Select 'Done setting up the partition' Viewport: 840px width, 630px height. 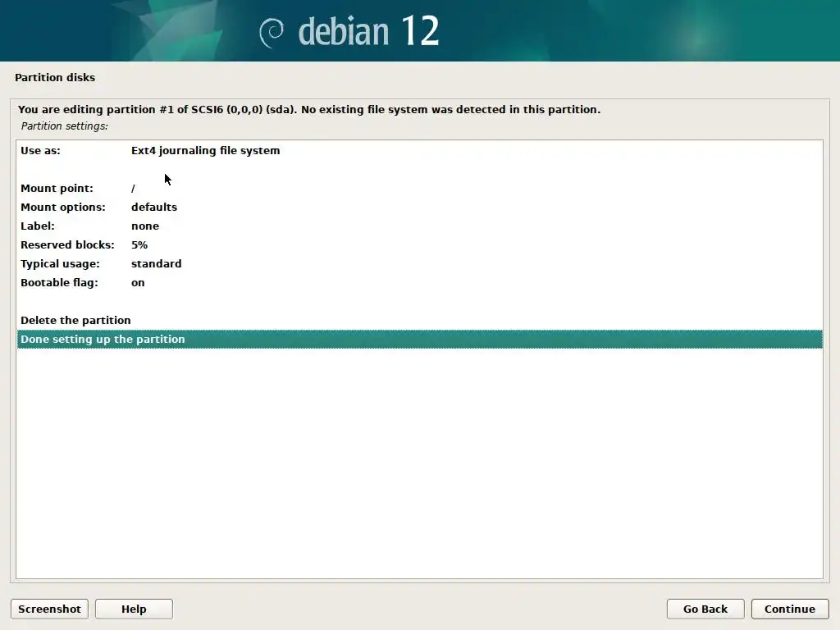pyautogui.click(x=419, y=339)
